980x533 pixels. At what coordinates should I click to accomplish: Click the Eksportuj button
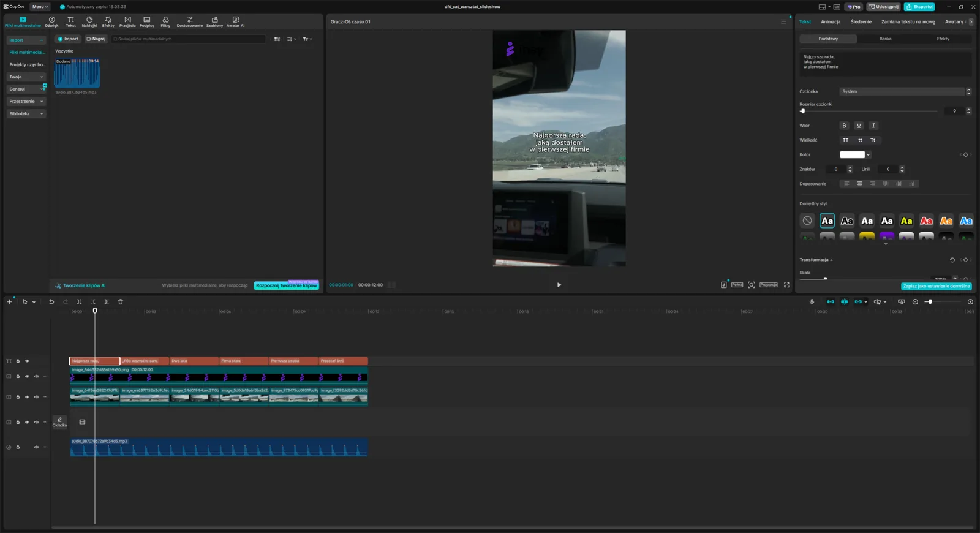click(919, 7)
